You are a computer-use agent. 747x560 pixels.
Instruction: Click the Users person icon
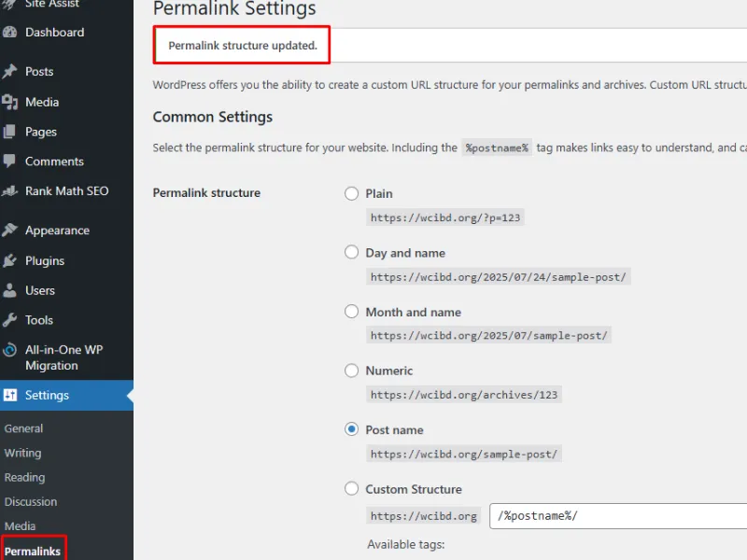click(9, 290)
